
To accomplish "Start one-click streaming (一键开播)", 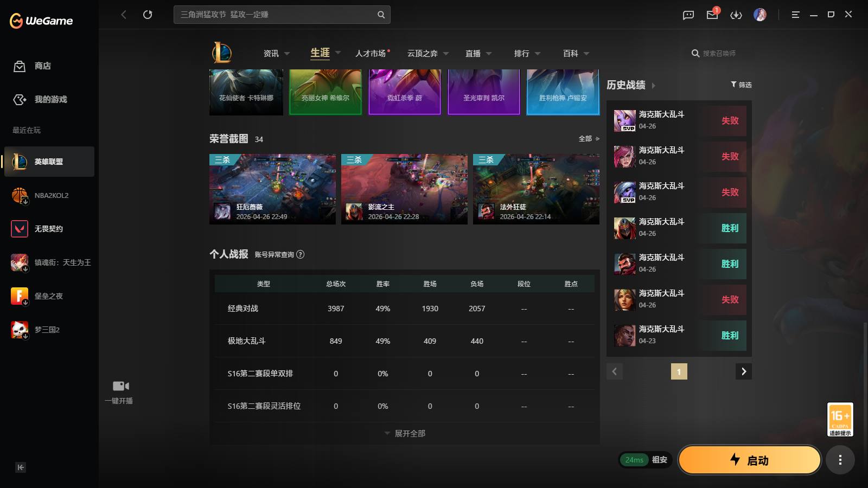I will (119, 393).
